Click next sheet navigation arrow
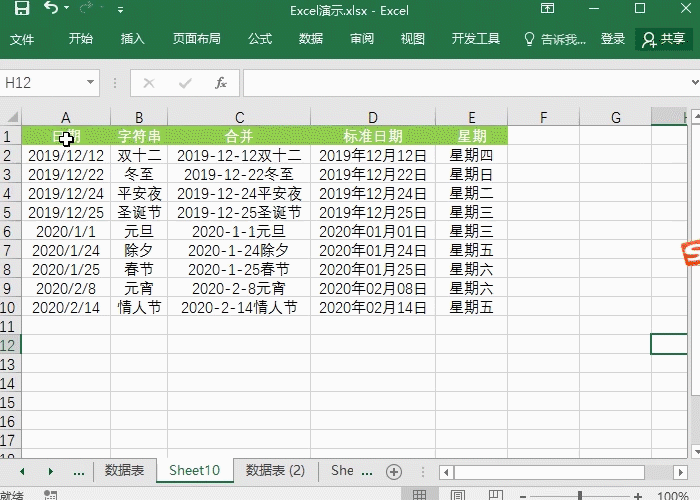This screenshot has height=500, width=700. pyautogui.click(x=50, y=471)
